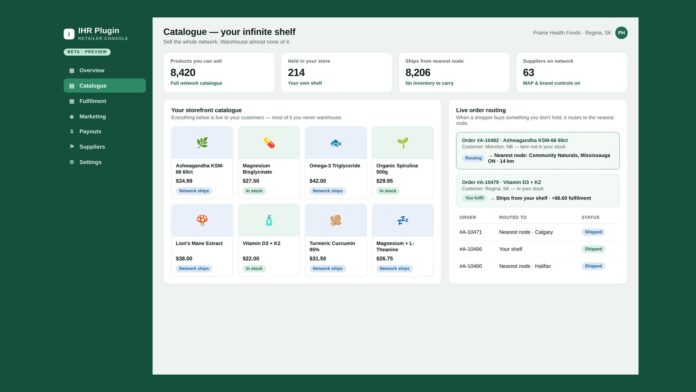This screenshot has width=696, height=392.
Task: Click In stock badge on Vitamin D3 + K2
Action: point(254,269)
